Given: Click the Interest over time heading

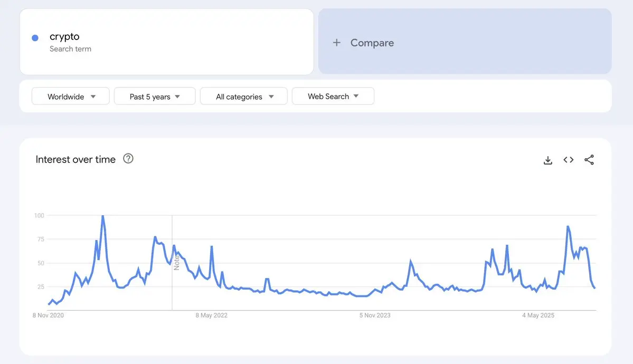Looking at the screenshot, I should point(75,159).
